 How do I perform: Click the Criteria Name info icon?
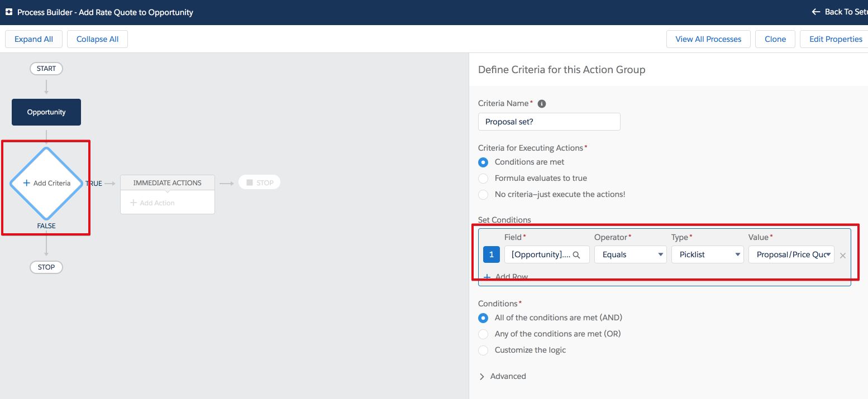tap(542, 104)
